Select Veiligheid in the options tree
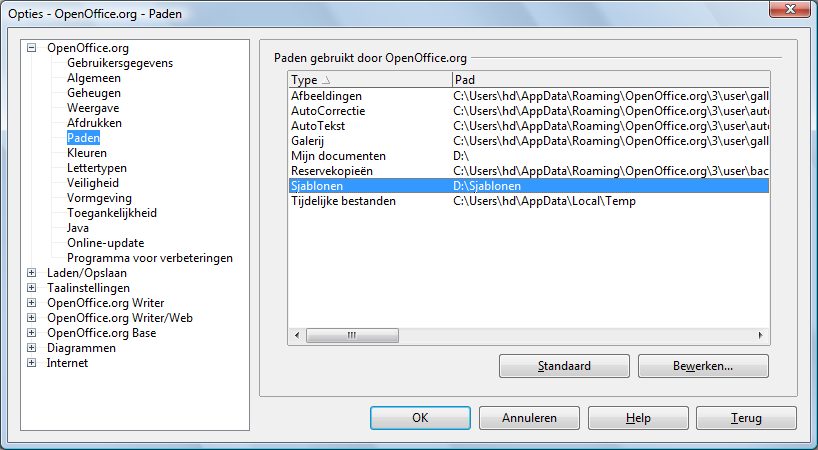 pyautogui.click(x=93, y=183)
